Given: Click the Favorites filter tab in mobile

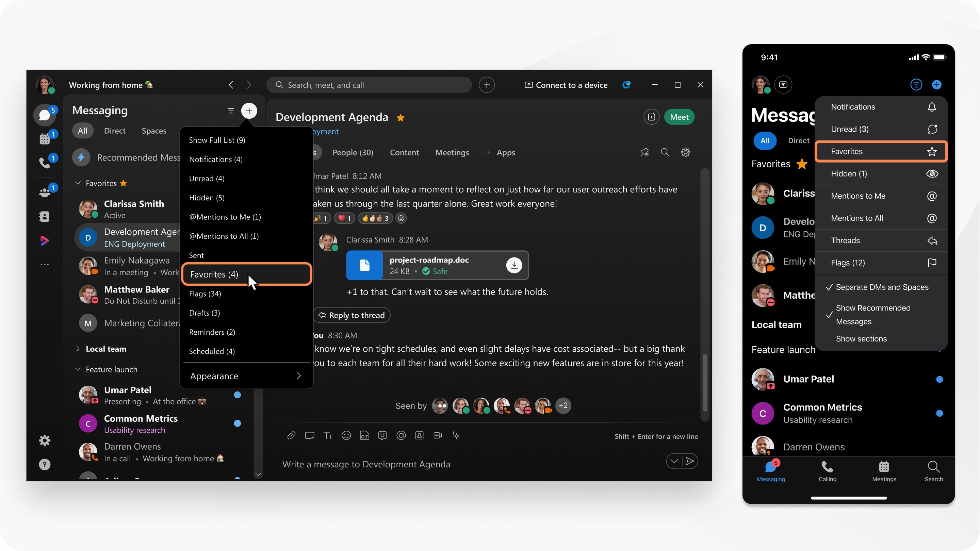Looking at the screenshot, I should coord(880,151).
